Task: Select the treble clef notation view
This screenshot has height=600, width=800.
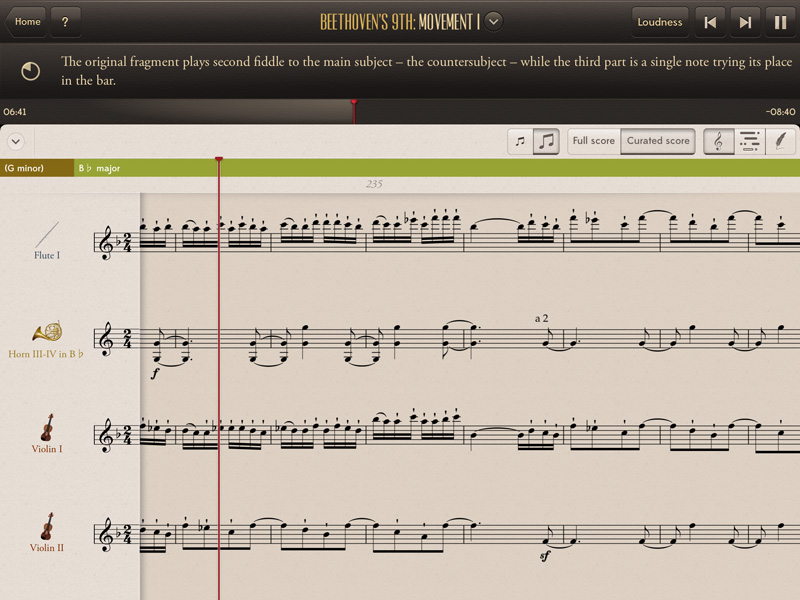Action: (x=718, y=141)
